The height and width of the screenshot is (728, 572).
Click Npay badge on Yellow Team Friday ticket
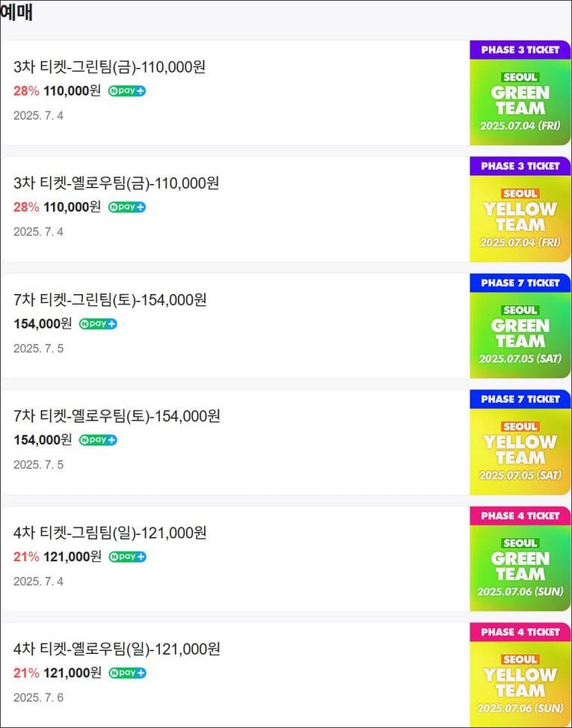click(x=126, y=207)
